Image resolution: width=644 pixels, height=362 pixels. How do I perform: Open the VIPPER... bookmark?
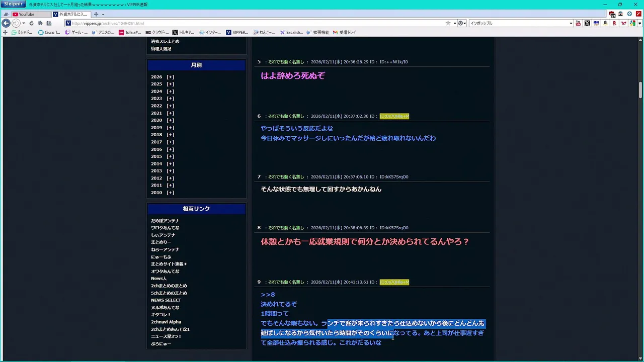(237, 32)
